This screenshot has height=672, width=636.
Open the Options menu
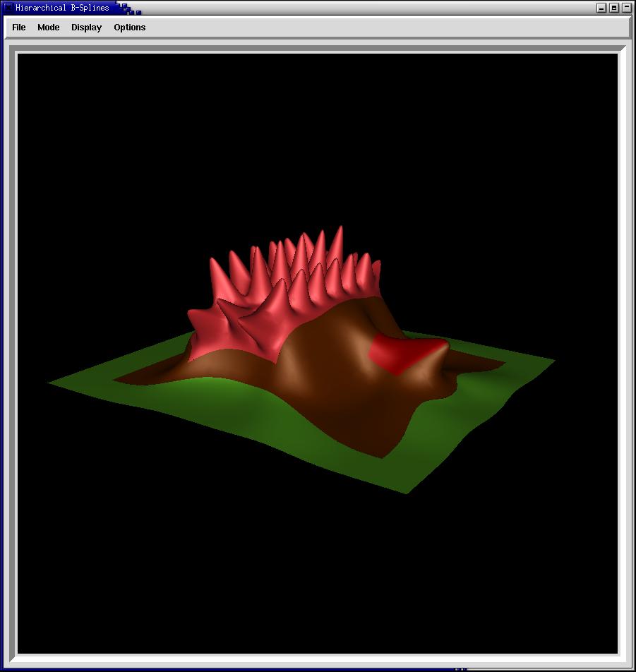[x=130, y=28]
